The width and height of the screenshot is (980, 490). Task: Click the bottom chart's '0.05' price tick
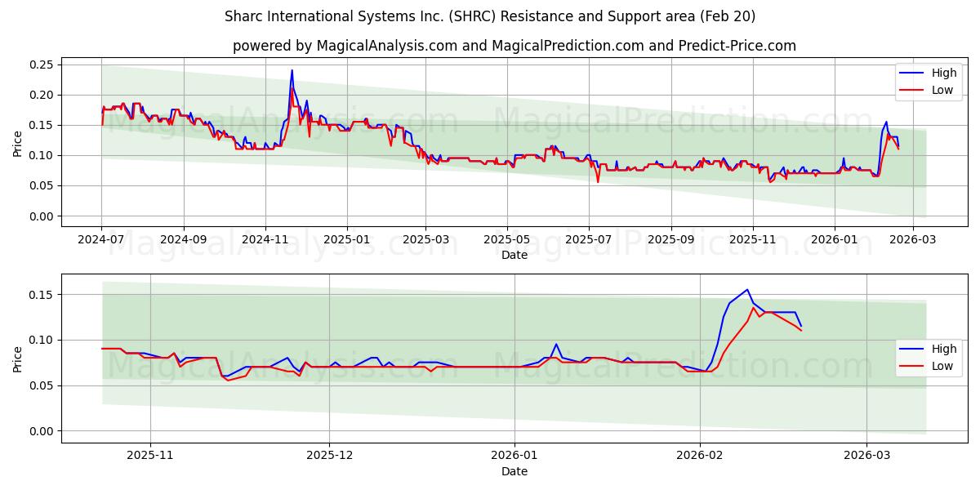point(42,385)
